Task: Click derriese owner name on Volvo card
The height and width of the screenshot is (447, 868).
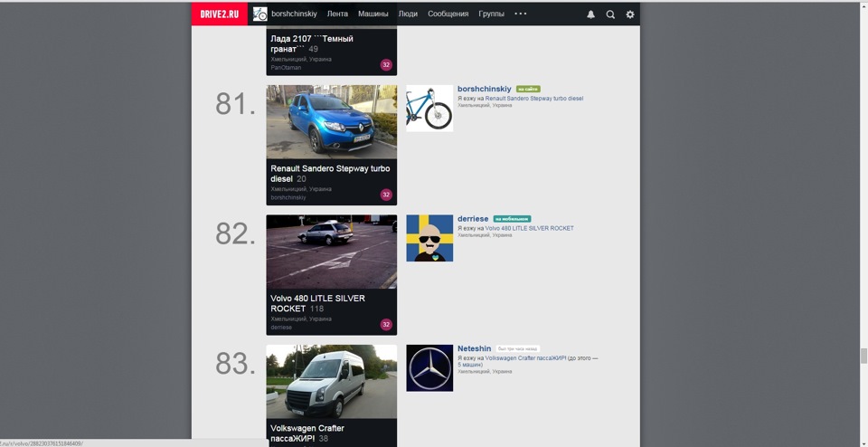Action: coord(281,328)
